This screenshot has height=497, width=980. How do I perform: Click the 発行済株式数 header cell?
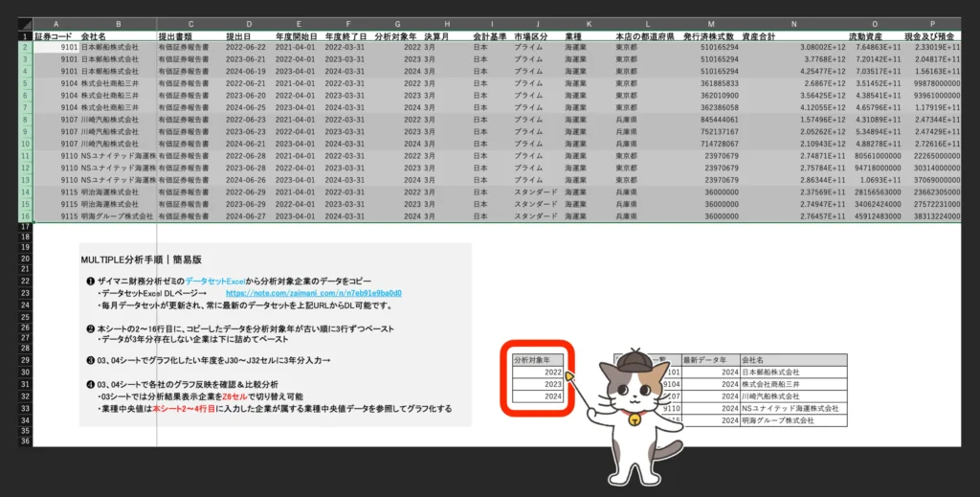(x=711, y=37)
